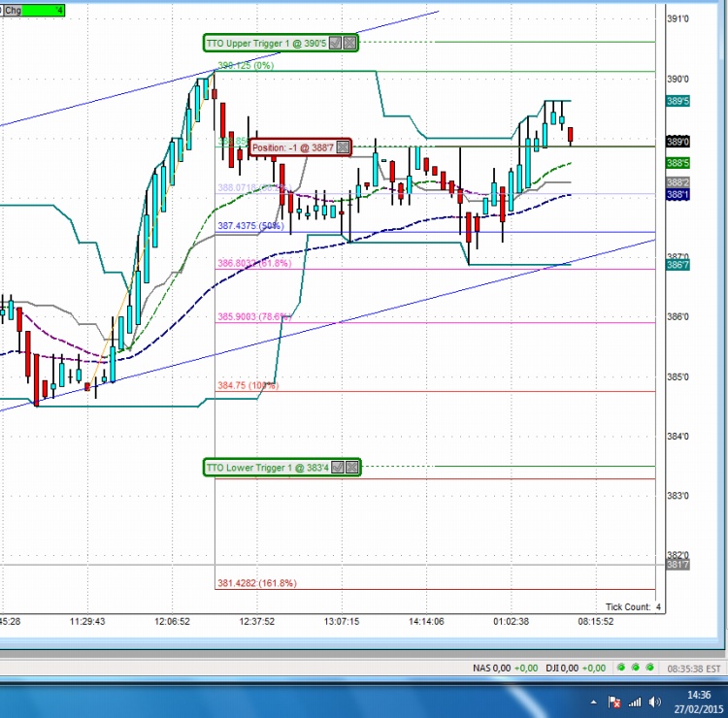Viewport: 728px width, 718px height.
Task: Select the 390.125 (0%) Fibonacci label
Action: tap(246, 65)
